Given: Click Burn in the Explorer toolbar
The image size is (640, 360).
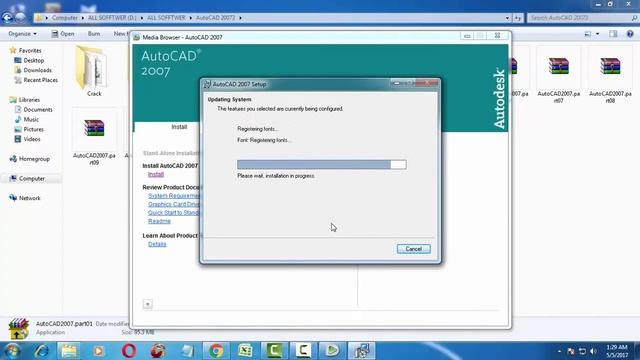Looking at the screenshot, I should 94,33.
